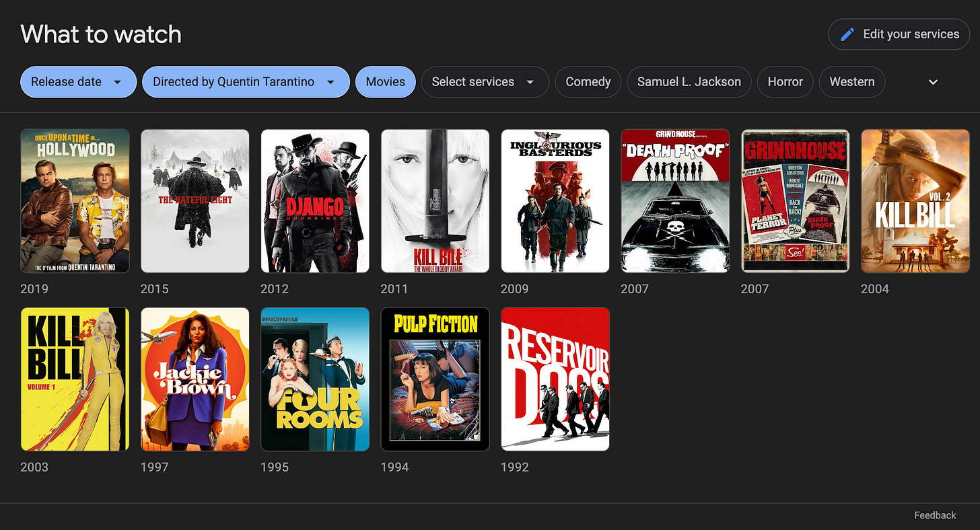Image resolution: width=980 pixels, height=530 pixels.
Task: Click the 2009 year label
Action: pyautogui.click(x=515, y=289)
